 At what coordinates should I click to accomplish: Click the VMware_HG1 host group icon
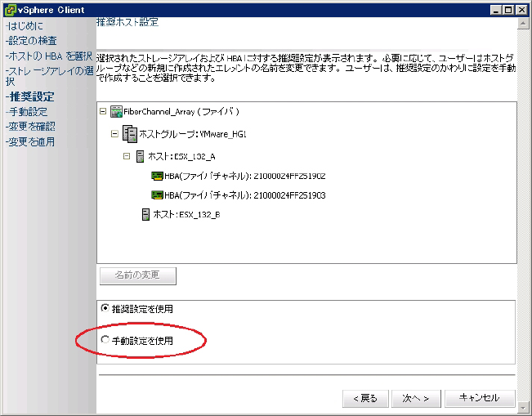pyautogui.click(x=130, y=134)
